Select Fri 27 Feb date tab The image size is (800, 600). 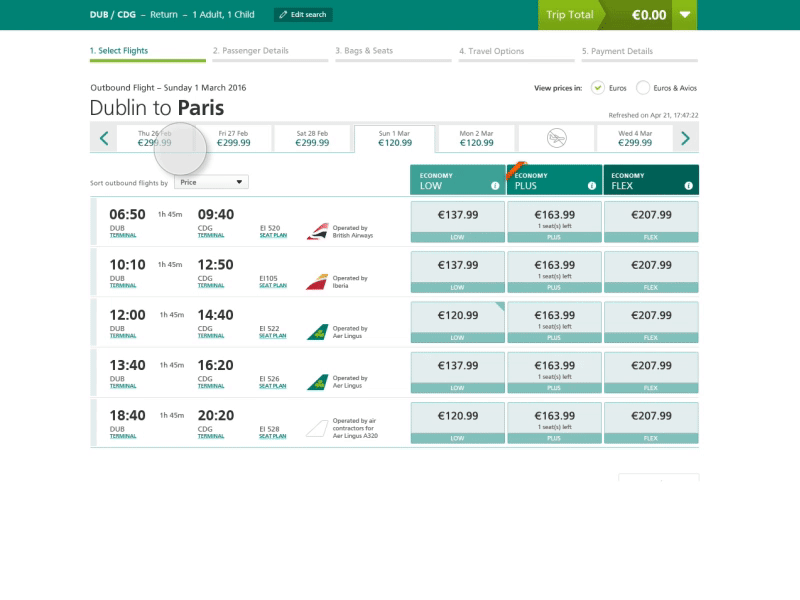pos(234,138)
